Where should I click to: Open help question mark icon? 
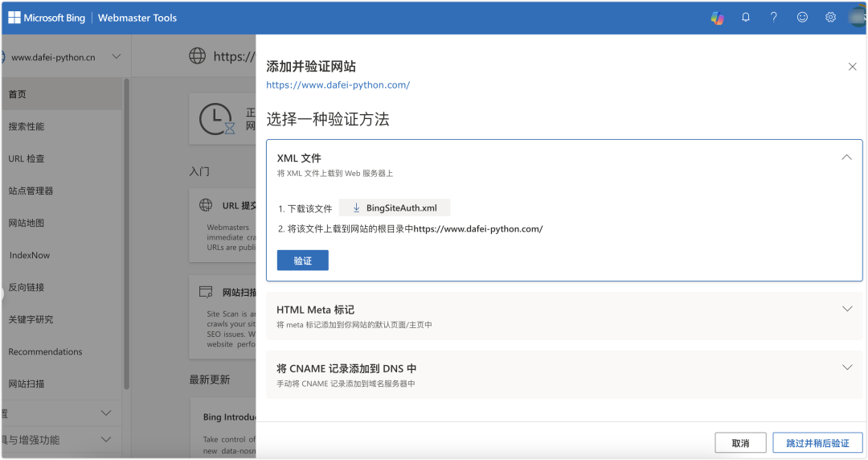774,17
